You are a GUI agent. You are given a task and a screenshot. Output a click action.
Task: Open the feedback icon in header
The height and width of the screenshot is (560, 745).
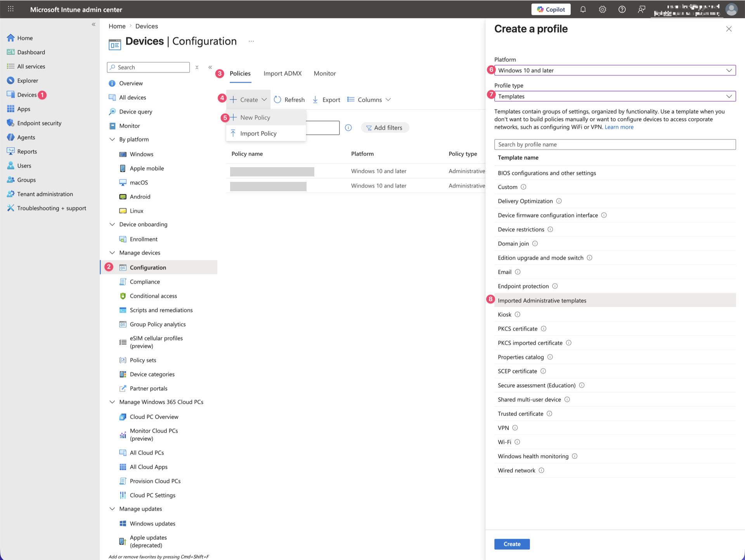click(x=641, y=9)
